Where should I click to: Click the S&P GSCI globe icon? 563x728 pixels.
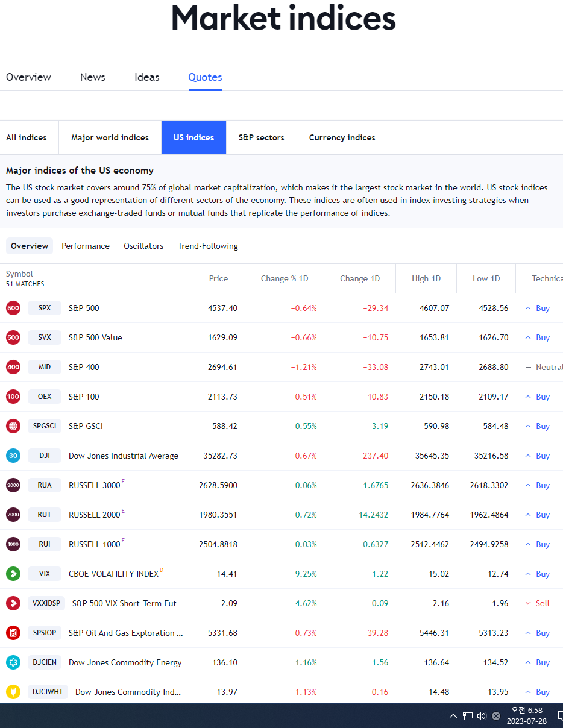point(13,426)
